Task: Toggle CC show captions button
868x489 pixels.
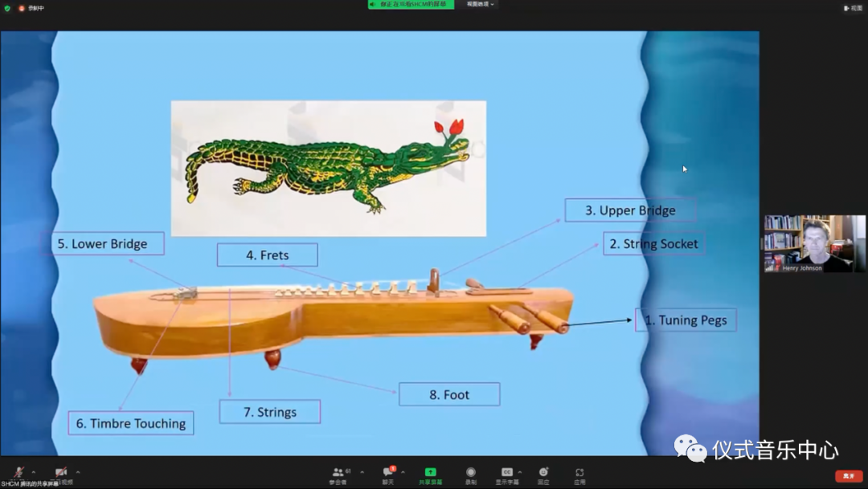Action: 506,472
